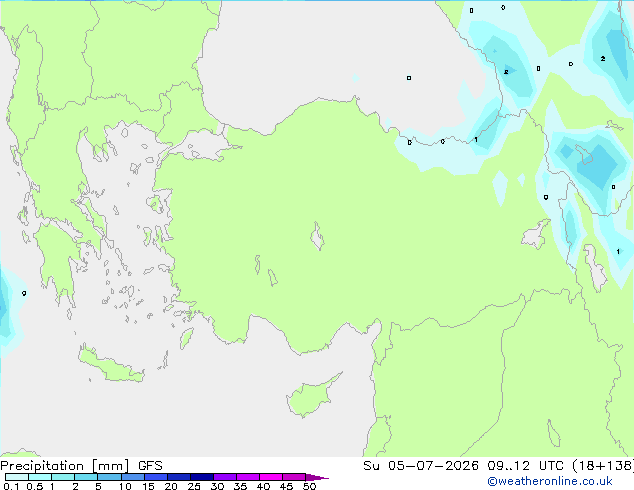Choose the 40–45 mm magenta legend swatch
Image resolution: width=634 pixels, height=490 pixels.
point(271,477)
